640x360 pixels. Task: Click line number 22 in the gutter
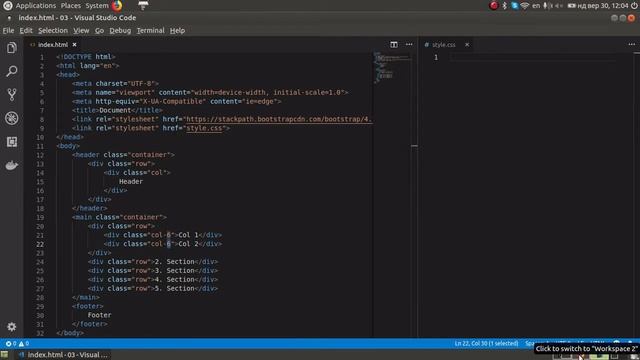tap(40, 244)
